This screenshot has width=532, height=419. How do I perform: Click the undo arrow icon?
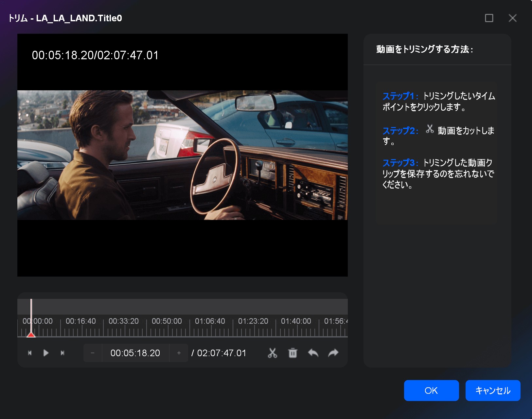click(x=313, y=353)
